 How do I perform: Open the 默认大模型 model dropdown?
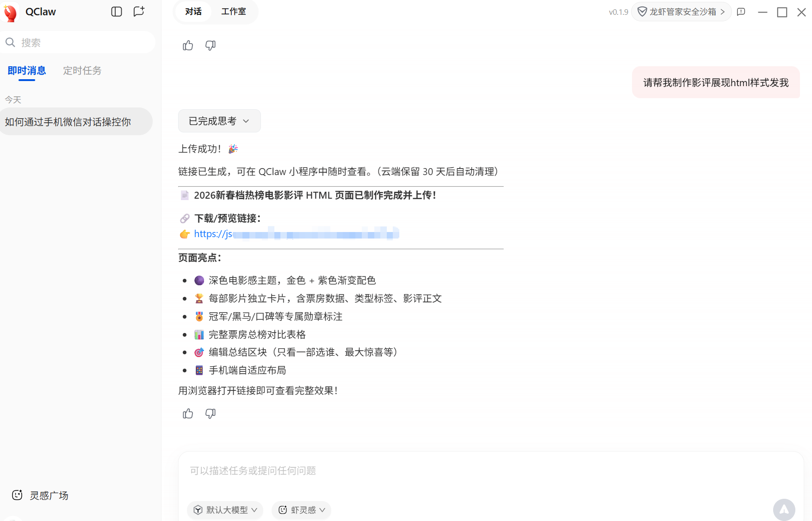[225, 510]
